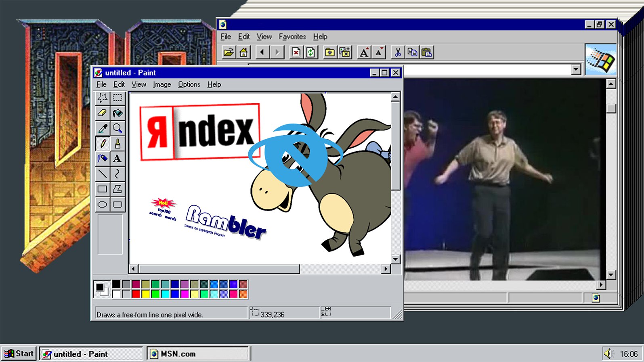
Task: Click Paint canvas vertical scroll down arrow
Action: [396, 259]
